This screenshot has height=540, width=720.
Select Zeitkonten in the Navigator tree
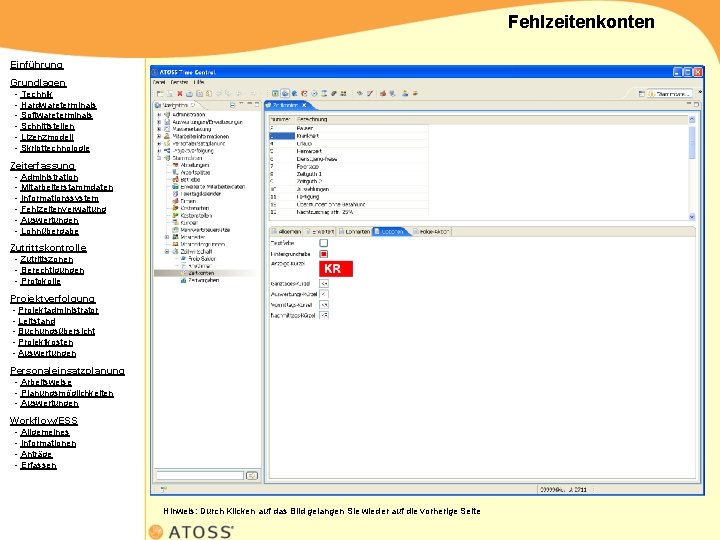[x=201, y=273]
